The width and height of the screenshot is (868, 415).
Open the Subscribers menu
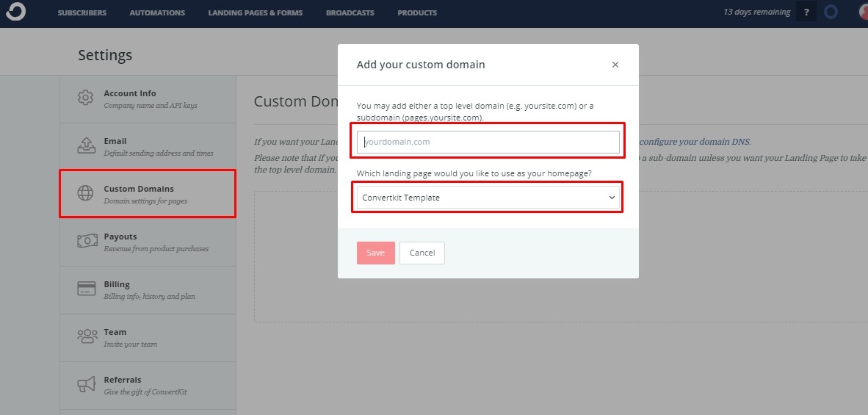click(x=82, y=12)
